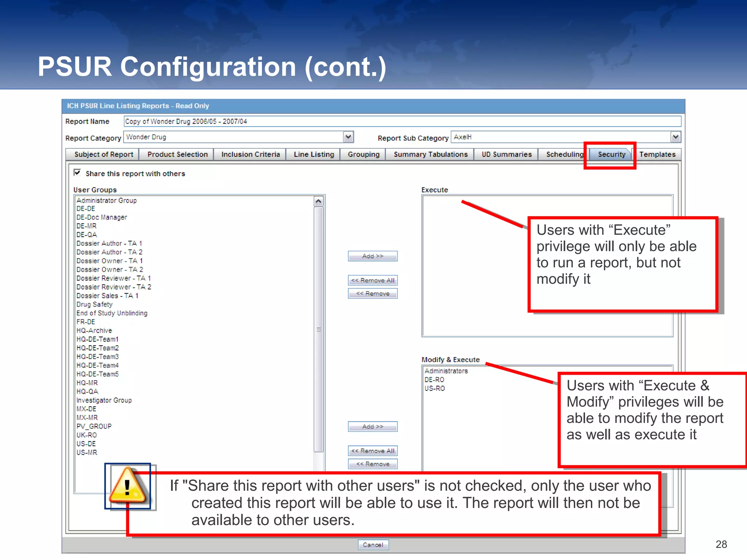Click Add >> button for Execute list
Screen dimensions: 747x560
(372, 256)
